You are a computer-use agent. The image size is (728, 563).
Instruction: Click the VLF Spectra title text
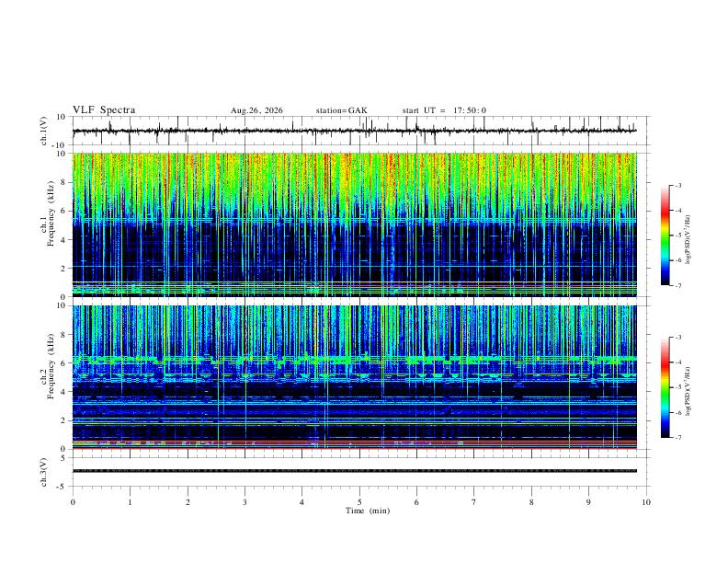coord(104,110)
